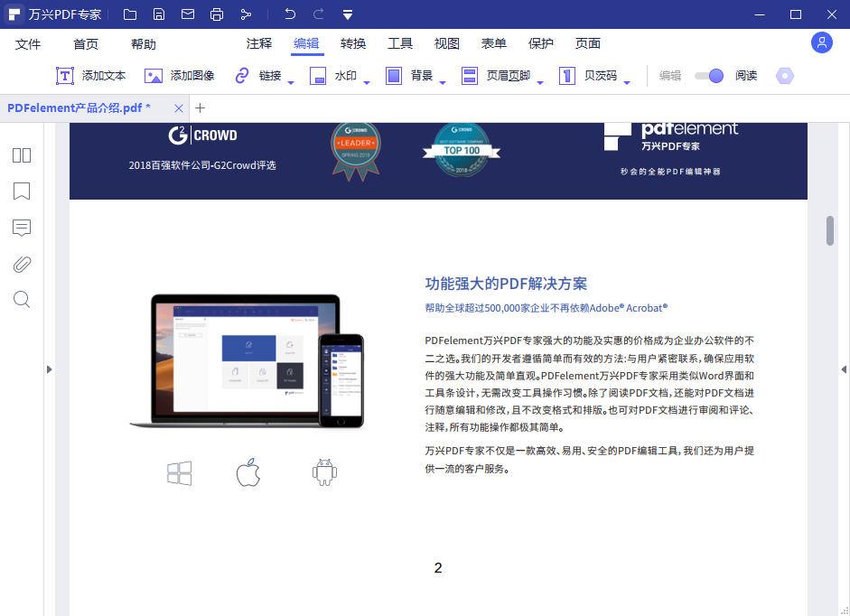Select the 添加文本 (Add Text) tool
The width and height of the screenshot is (850, 616).
click(90, 76)
